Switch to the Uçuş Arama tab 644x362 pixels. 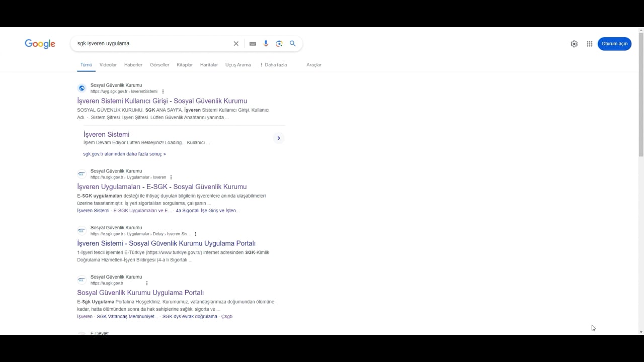click(x=238, y=65)
